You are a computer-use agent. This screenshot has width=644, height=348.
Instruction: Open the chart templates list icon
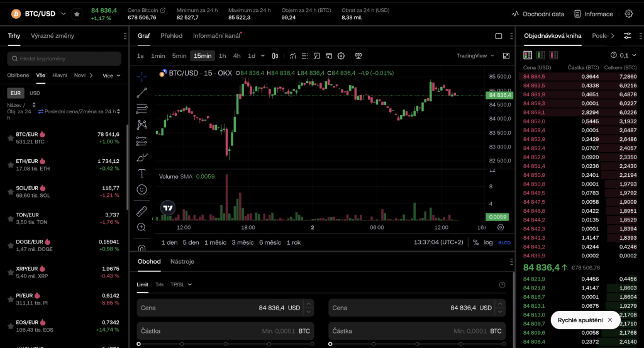coord(305,56)
